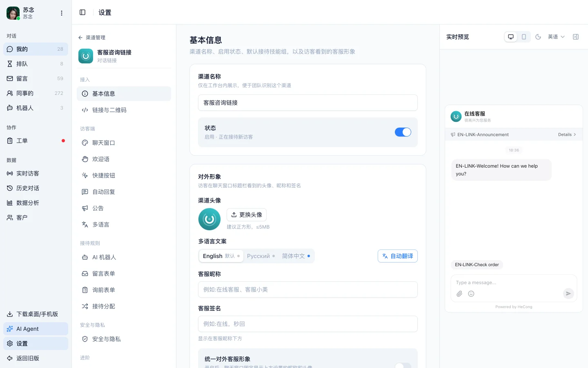Click the 自动翻译 button

coord(398,256)
